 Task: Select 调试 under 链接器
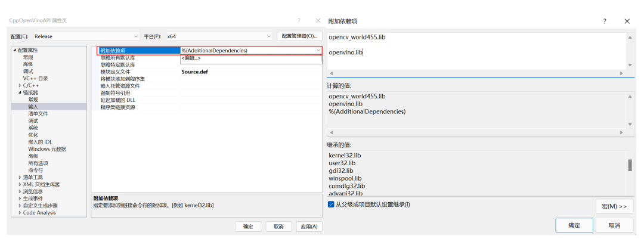coord(33,121)
